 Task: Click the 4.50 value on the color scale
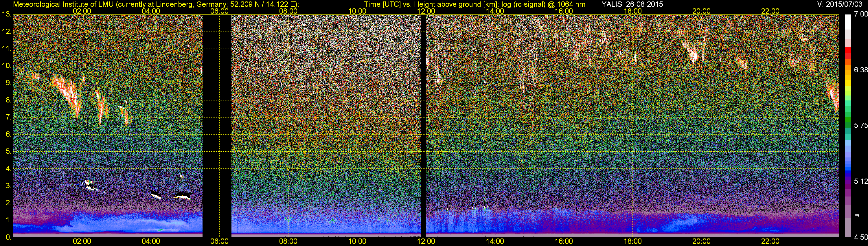point(861,237)
